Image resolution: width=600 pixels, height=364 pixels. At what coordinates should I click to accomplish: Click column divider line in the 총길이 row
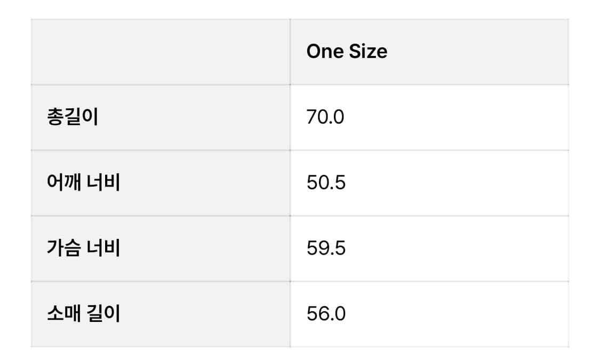290,117
